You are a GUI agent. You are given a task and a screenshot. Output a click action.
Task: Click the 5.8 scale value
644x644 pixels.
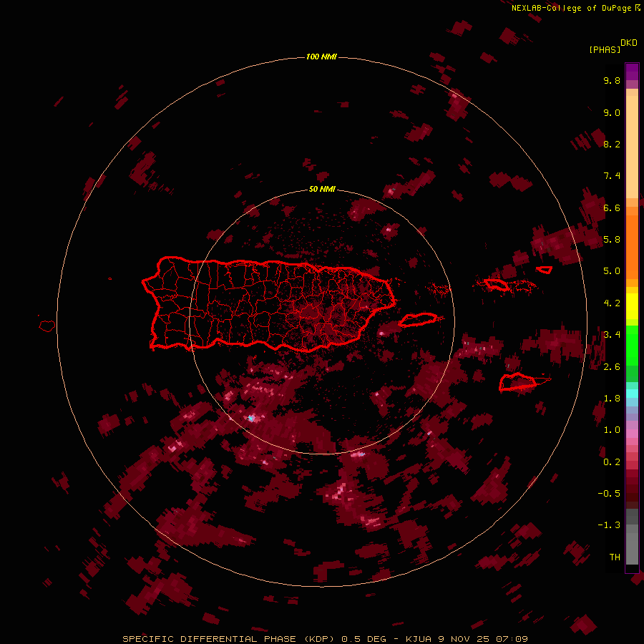coord(612,240)
